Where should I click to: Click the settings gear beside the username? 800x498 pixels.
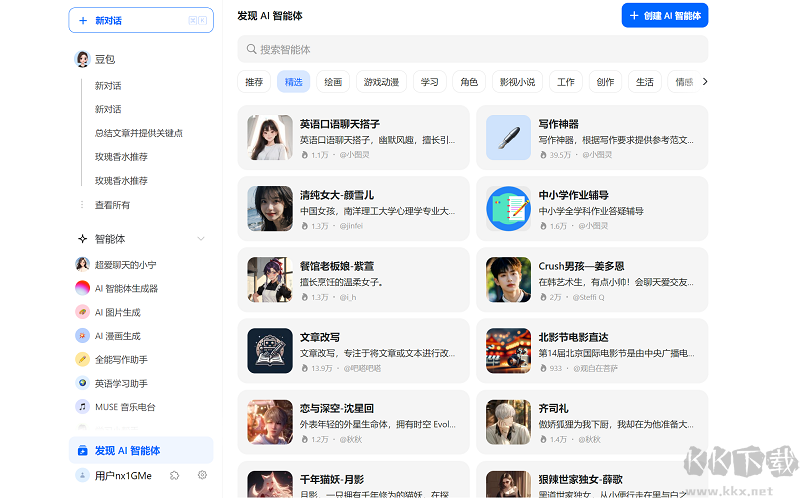click(202, 475)
